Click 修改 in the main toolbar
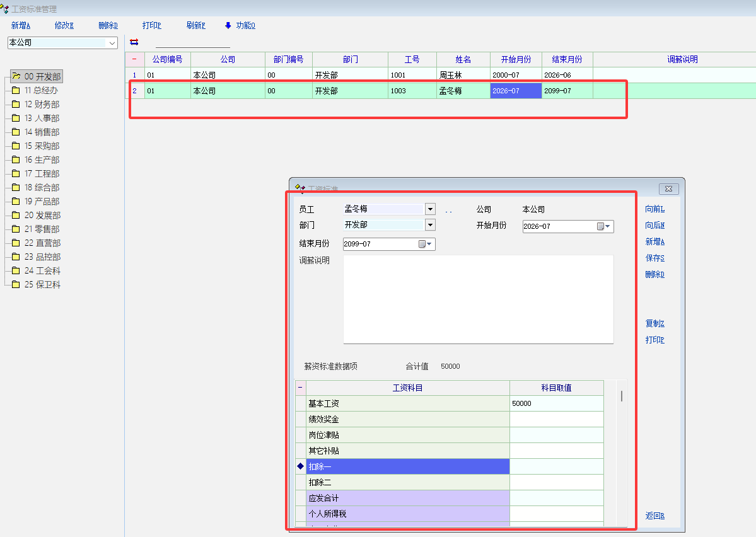The height and width of the screenshot is (537, 756). point(64,26)
